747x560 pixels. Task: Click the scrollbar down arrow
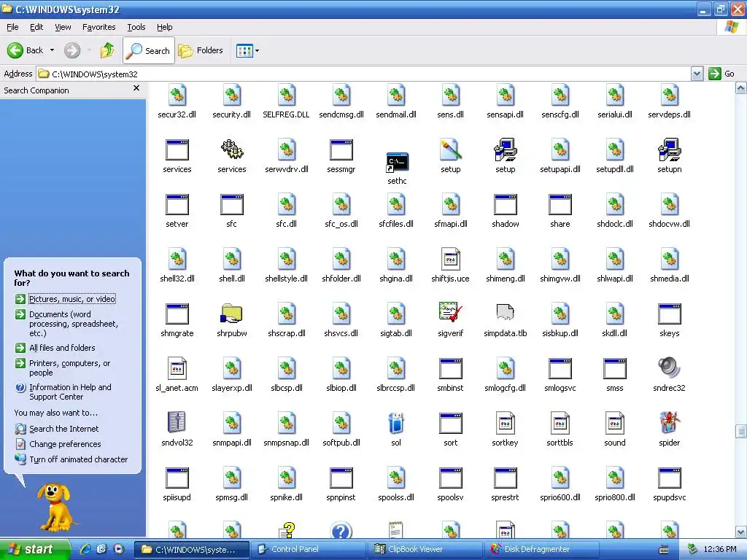coord(741,532)
